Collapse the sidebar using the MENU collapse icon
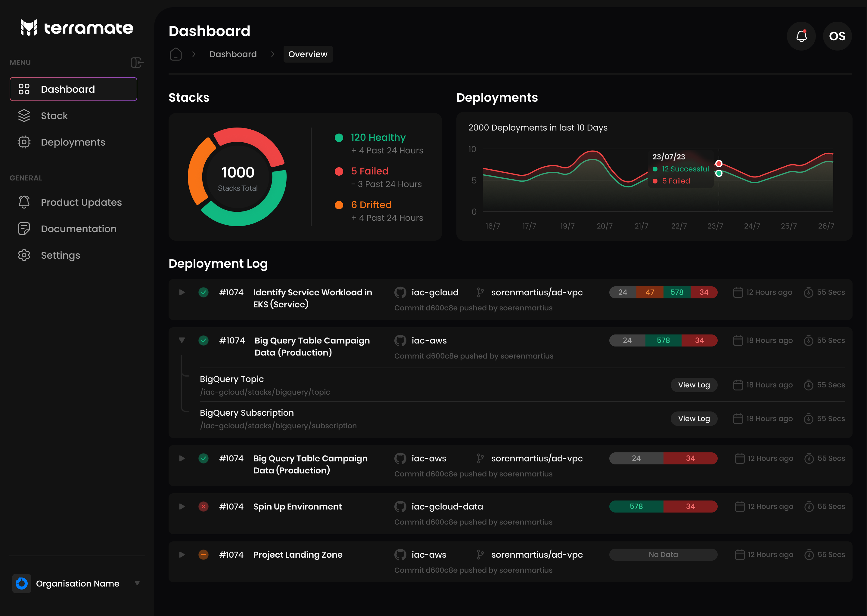The height and width of the screenshot is (616, 867). pos(137,62)
